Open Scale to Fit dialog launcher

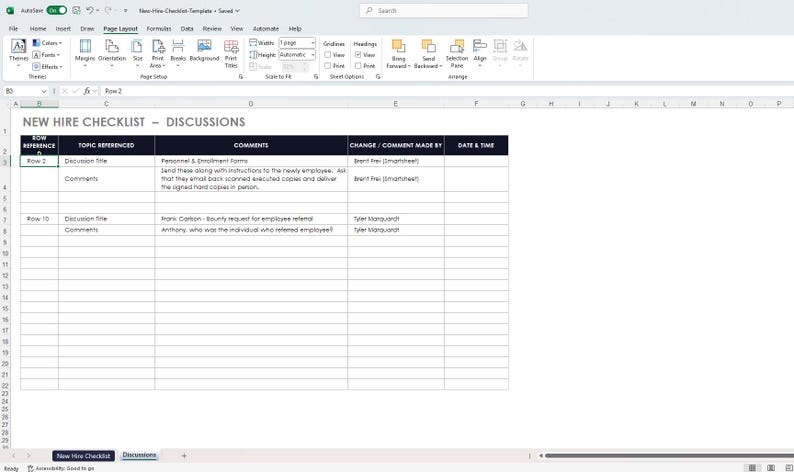point(316,76)
